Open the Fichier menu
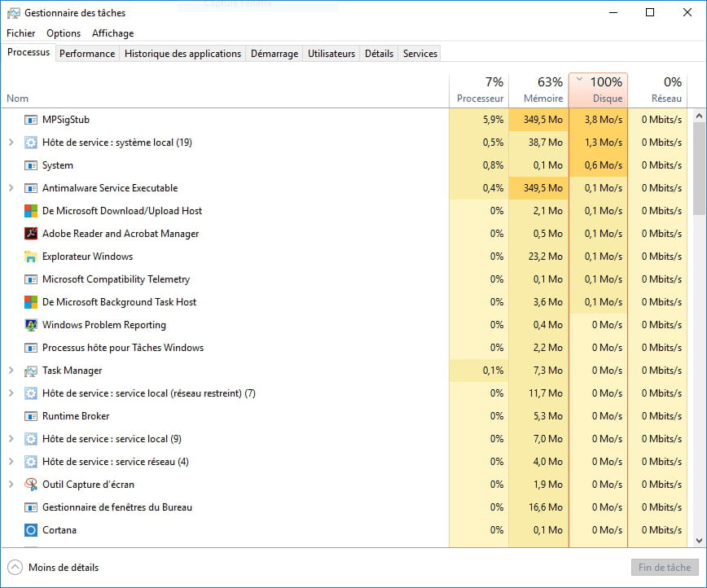Screen dimensions: 707x588 coord(20,33)
